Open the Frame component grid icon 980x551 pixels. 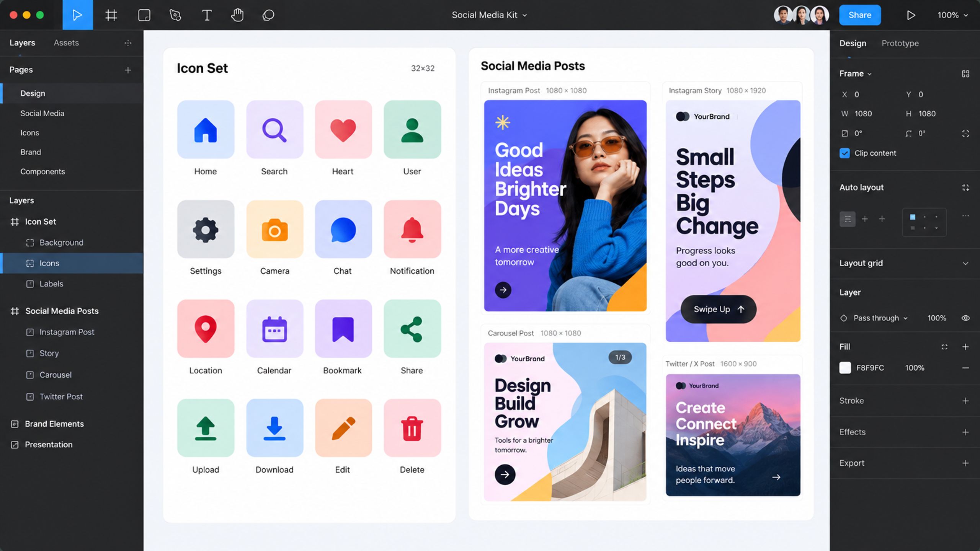pyautogui.click(x=965, y=74)
